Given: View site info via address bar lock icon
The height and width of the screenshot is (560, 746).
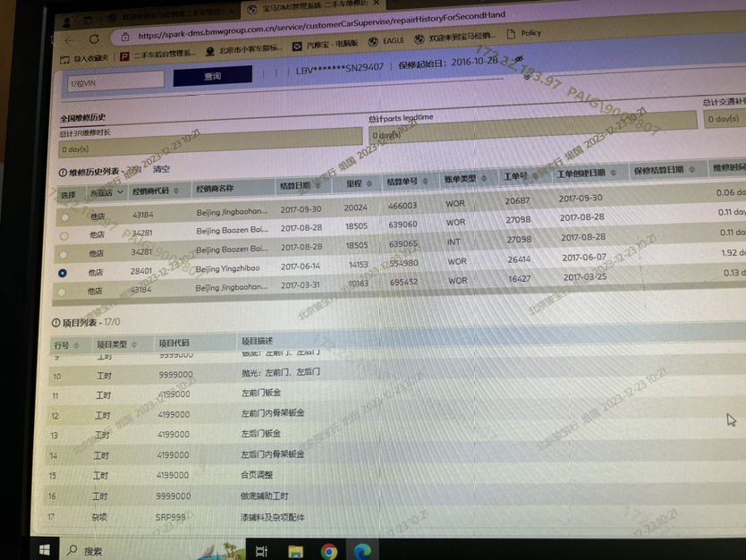Looking at the screenshot, I should (125, 37).
